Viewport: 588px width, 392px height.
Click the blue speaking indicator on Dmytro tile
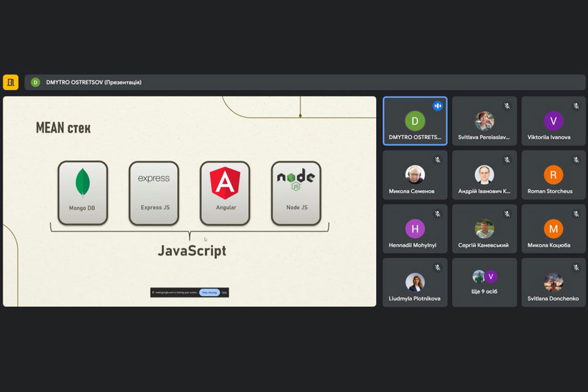[x=437, y=106]
